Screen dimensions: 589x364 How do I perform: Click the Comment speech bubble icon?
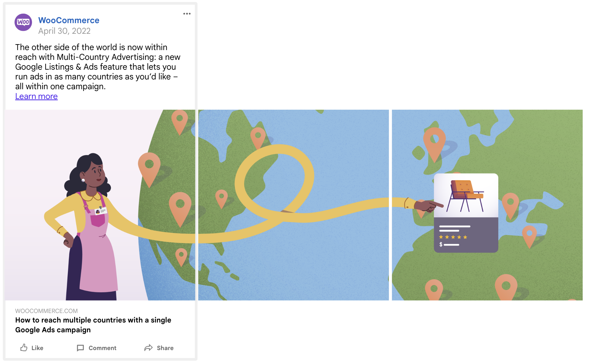pos(80,348)
